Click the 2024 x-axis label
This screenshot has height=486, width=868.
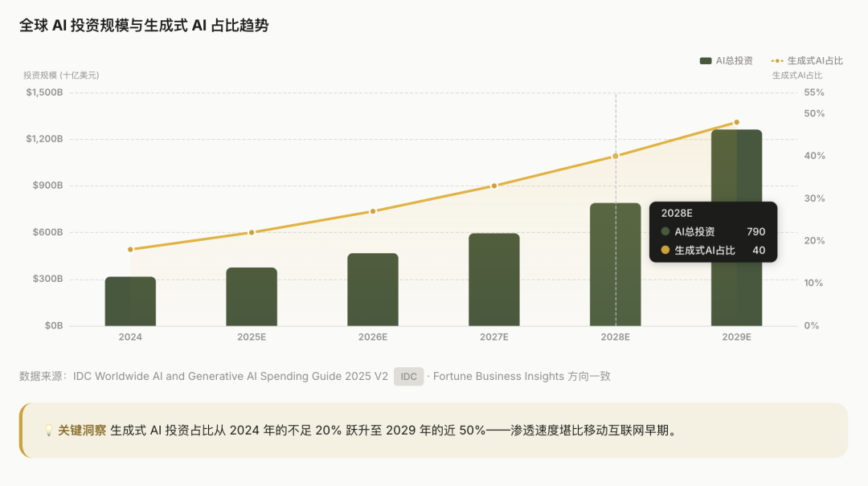point(130,337)
